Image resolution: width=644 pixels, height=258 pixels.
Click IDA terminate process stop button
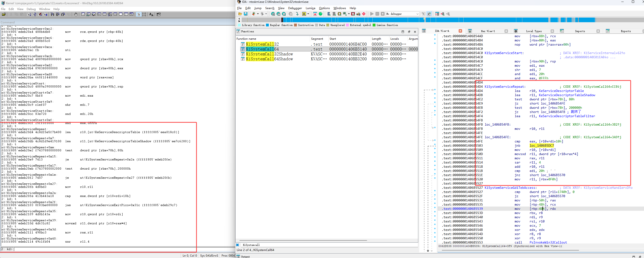point(383,14)
